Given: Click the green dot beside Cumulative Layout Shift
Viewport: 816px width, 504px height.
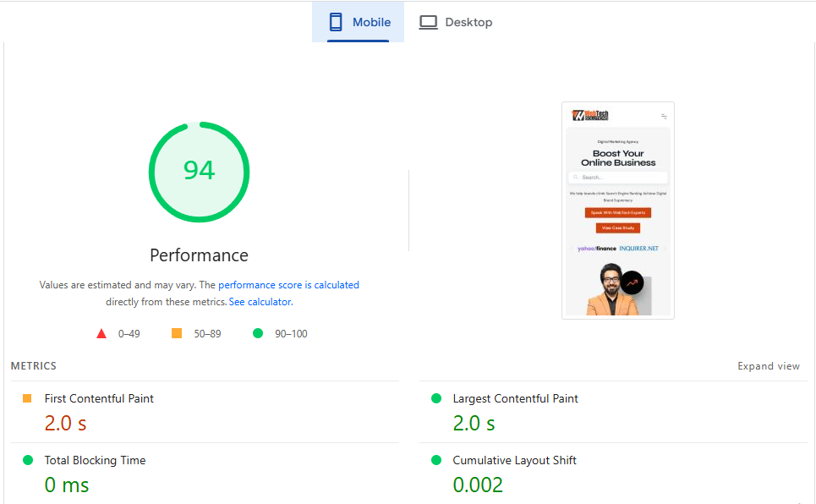Looking at the screenshot, I should coord(436,460).
